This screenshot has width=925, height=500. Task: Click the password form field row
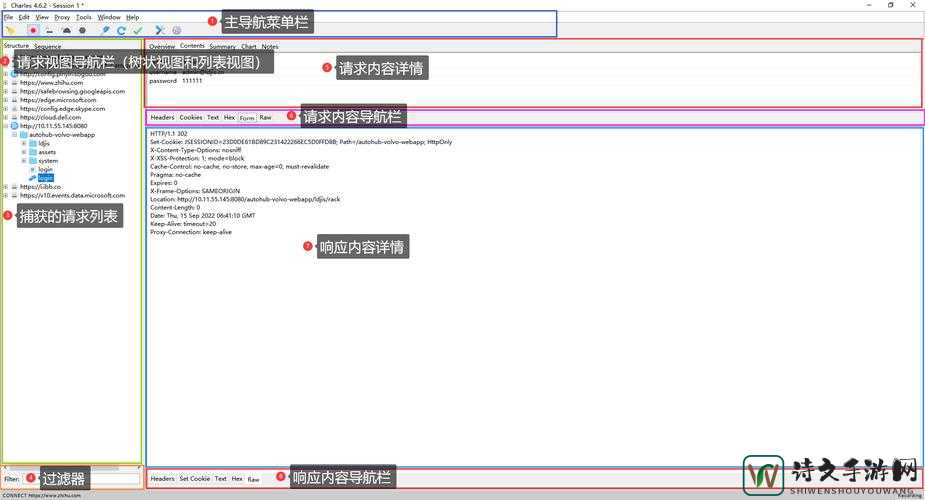tap(176, 81)
